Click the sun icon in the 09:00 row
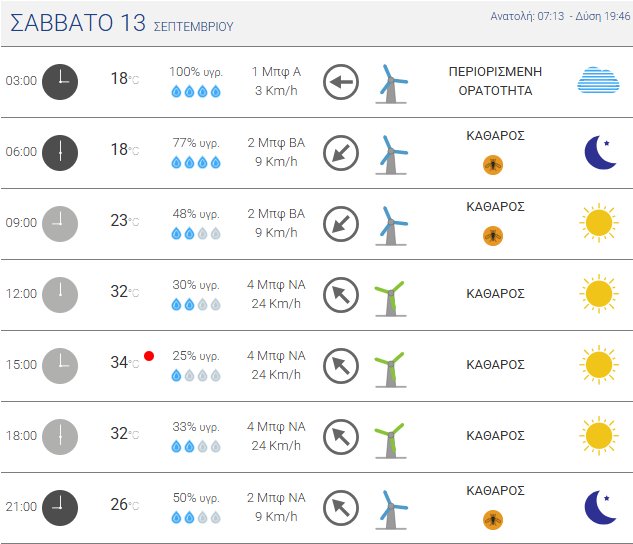The height and width of the screenshot is (544, 633). [599, 223]
